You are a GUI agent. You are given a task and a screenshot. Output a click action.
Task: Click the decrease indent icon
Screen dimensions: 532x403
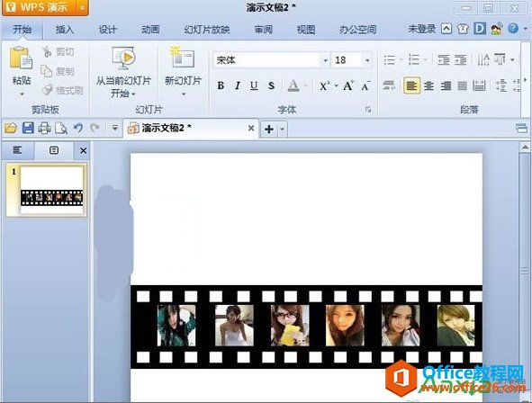click(x=443, y=60)
